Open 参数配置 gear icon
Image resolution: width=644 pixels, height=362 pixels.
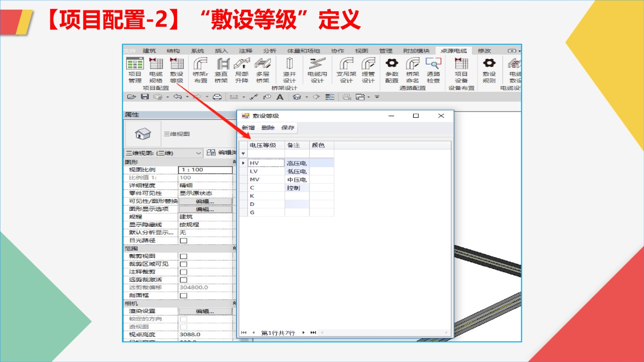(392, 70)
